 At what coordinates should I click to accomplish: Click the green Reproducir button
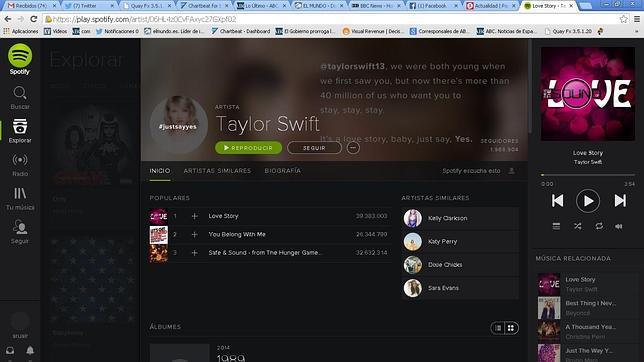pyautogui.click(x=248, y=148)
